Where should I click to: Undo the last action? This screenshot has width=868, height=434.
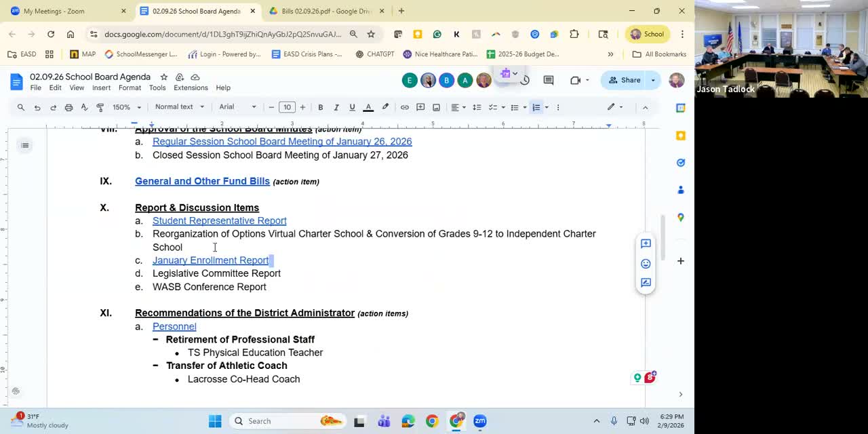(37, 107)
